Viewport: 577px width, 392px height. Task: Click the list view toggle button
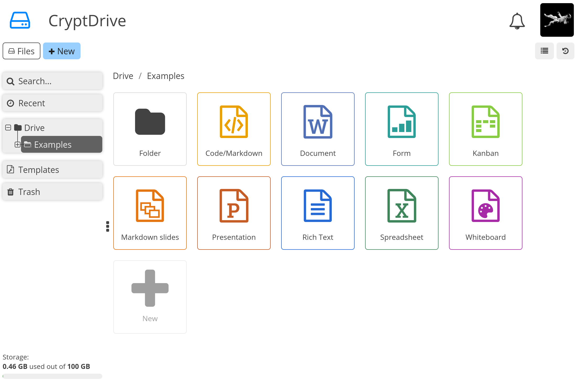[x=544, y=51]
